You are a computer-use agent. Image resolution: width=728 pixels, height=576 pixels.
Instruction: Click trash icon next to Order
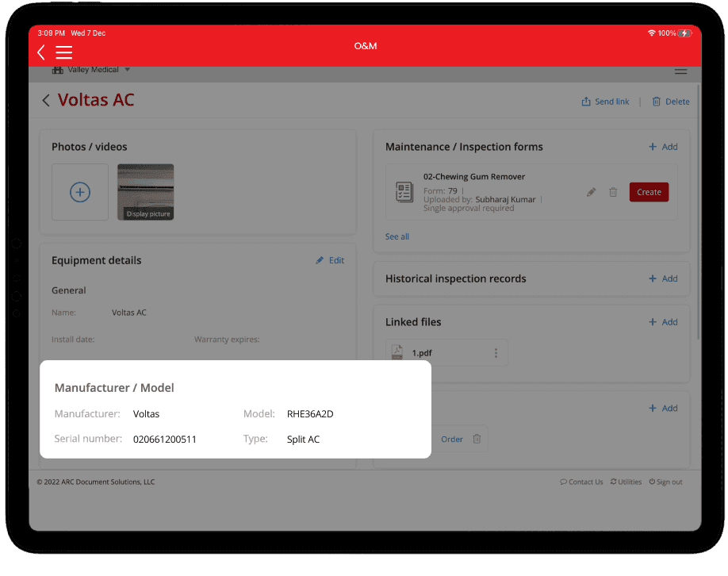477,439
